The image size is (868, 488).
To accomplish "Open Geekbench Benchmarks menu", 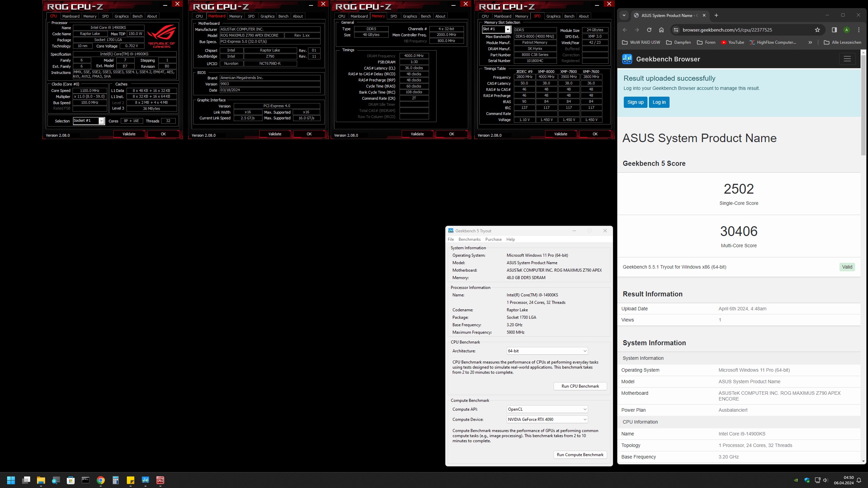I will pyautogui.click(x=469, y=239).
